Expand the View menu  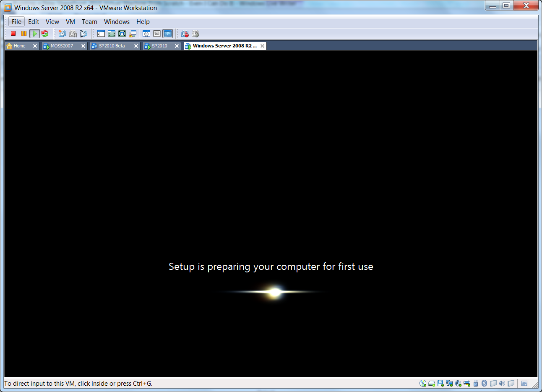click(x=52, y=22)
